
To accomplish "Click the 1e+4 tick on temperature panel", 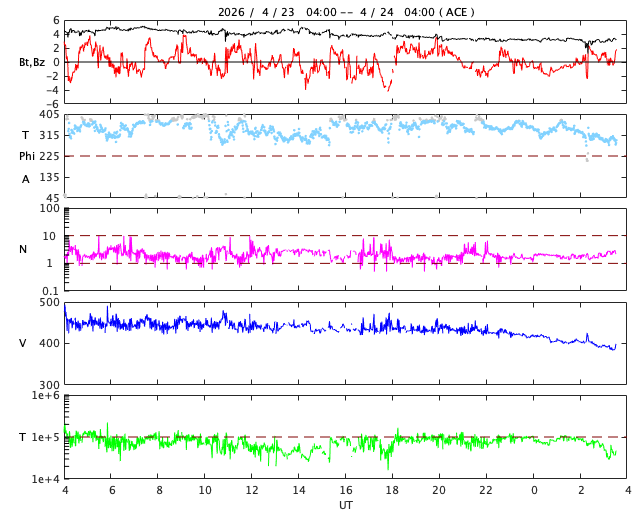I will [45, 479].
